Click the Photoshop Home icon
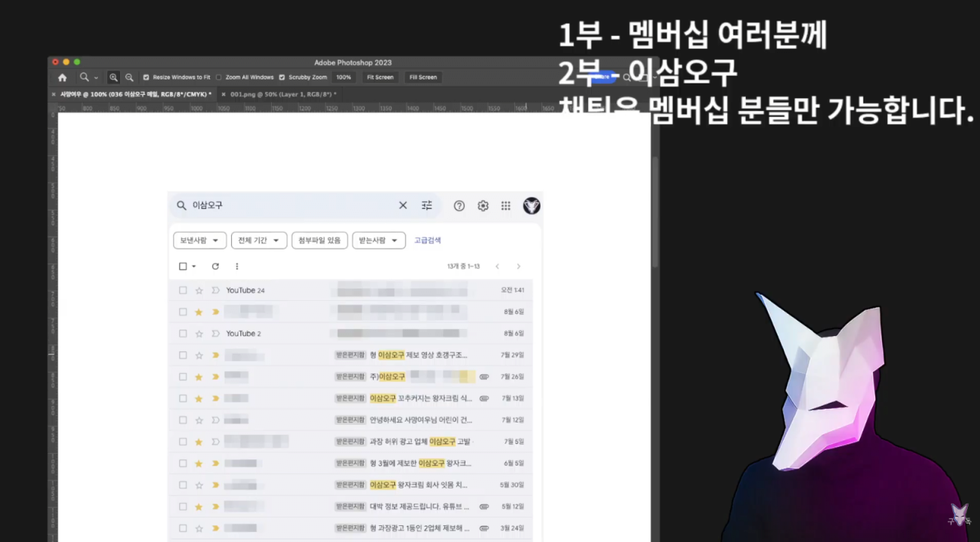The width and height of the screenshot is (980, 542). point(62,77)
